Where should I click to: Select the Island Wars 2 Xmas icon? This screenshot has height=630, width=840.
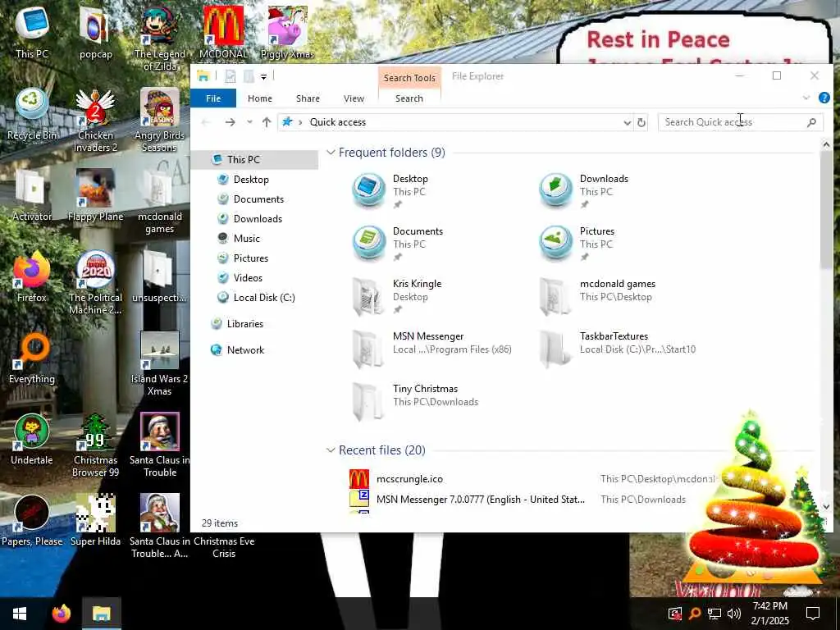pyautogui.click(x=159, y=364)
